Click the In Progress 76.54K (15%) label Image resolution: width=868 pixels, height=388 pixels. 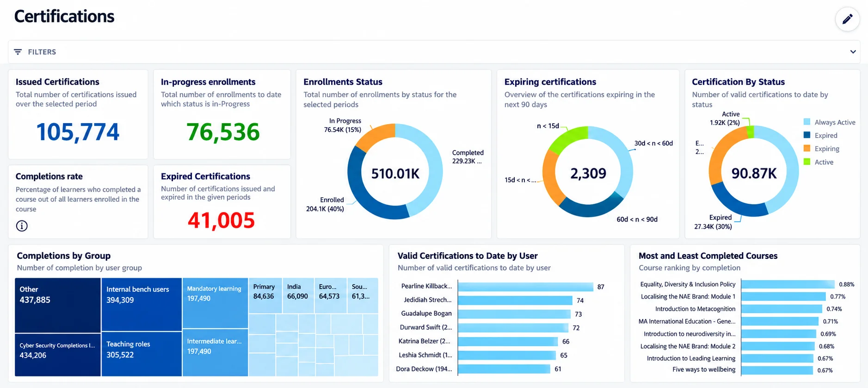tap(343, 125)
